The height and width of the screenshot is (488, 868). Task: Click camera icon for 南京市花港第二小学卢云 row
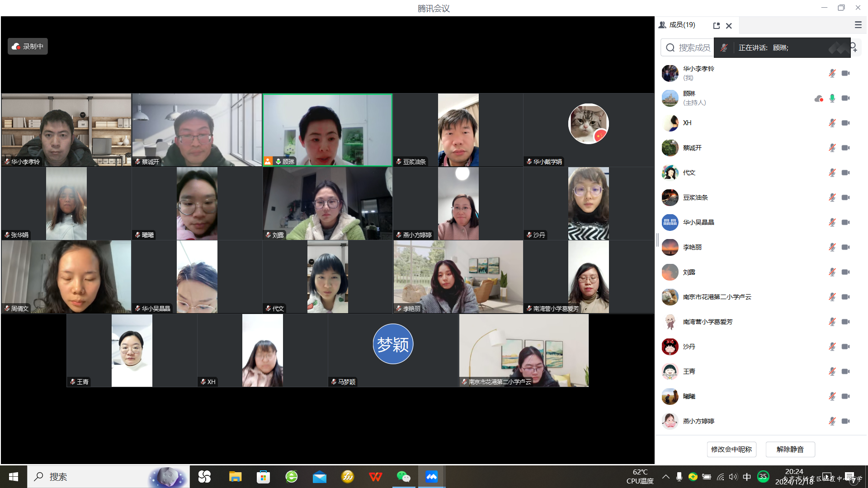(846, 297)
